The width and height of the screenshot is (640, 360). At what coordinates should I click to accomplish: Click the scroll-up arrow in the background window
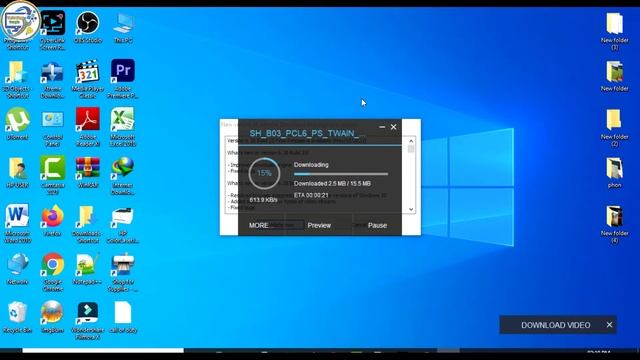(411, 141)
